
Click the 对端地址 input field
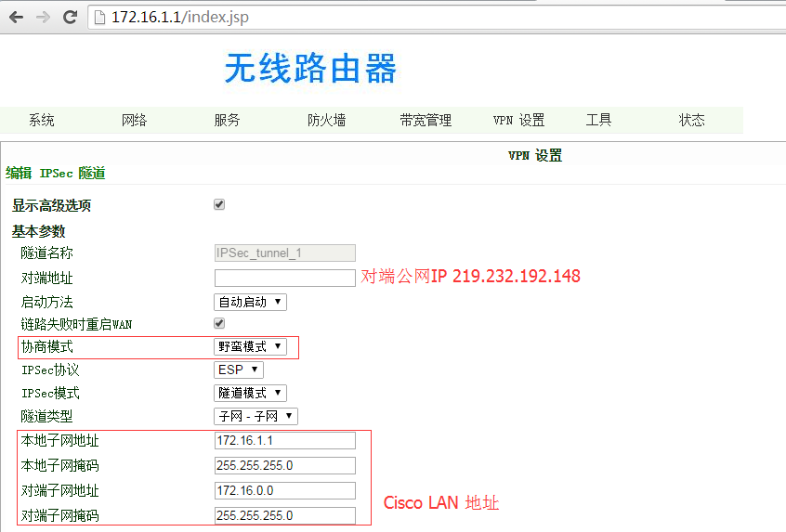pyautogui.click(x=284, y=278)
